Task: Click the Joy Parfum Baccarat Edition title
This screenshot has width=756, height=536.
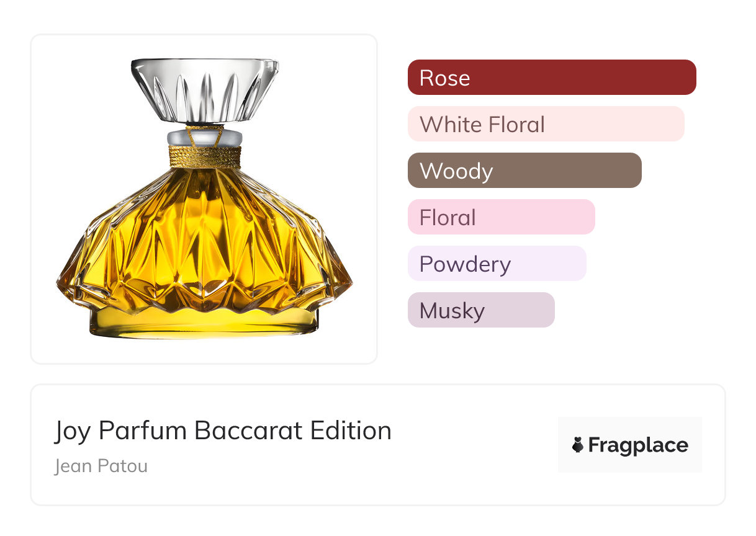Action: click(x=223, y=431)
